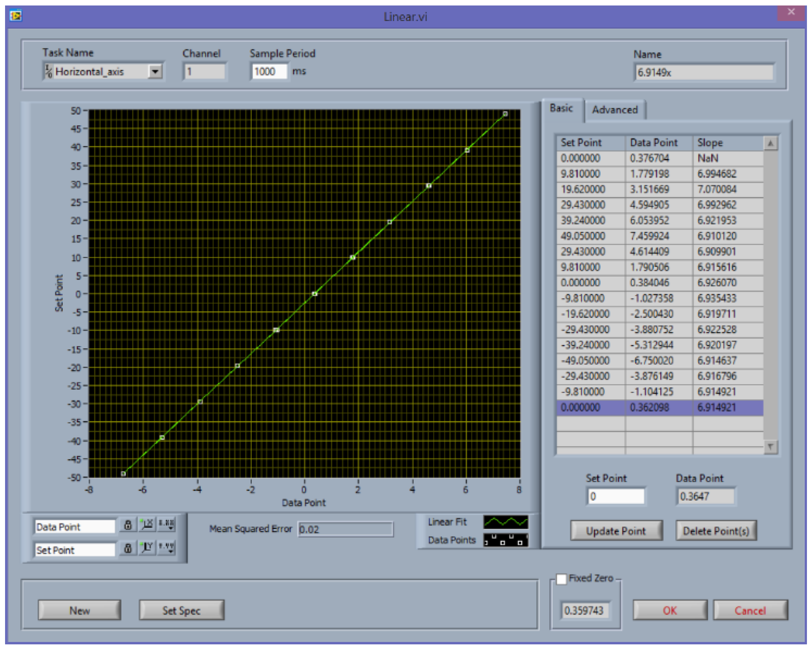This screenshot has height=649, width=812.
Task: Click the Sample Period input field
Action: coord(269,72)
